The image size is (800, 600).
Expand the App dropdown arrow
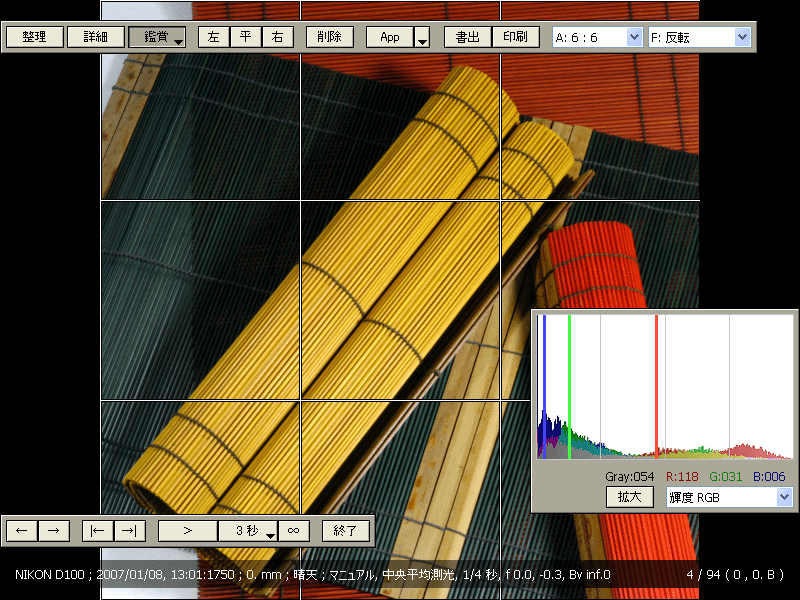422,37
